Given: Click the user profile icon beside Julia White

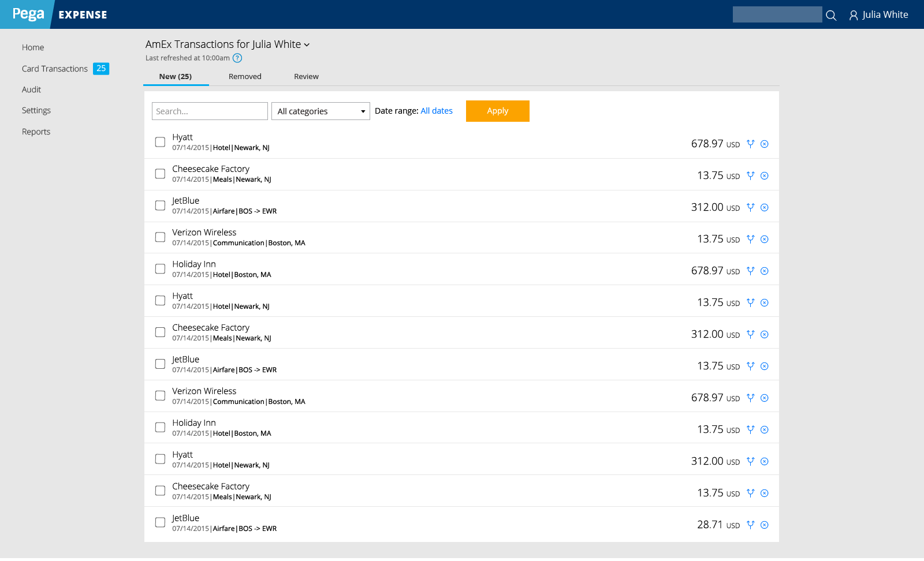Looking at the screenshot, I should point(854,16).
